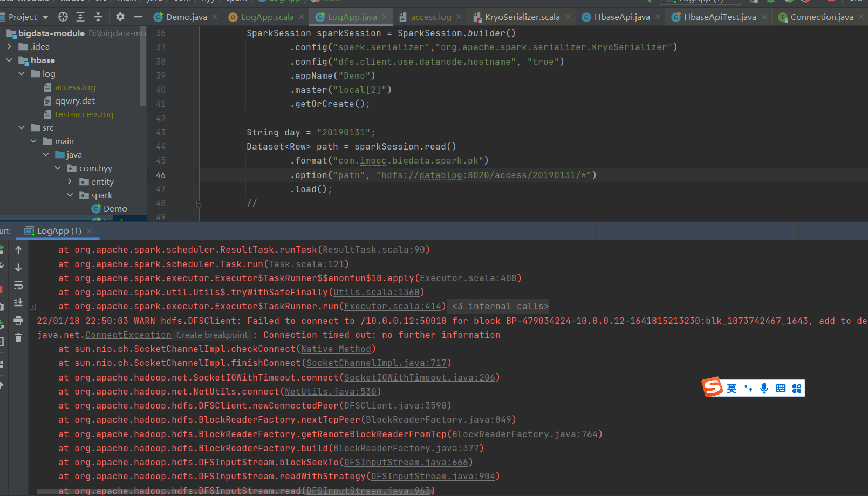Open the Sogou toolbox grid icon

[797, 388]
